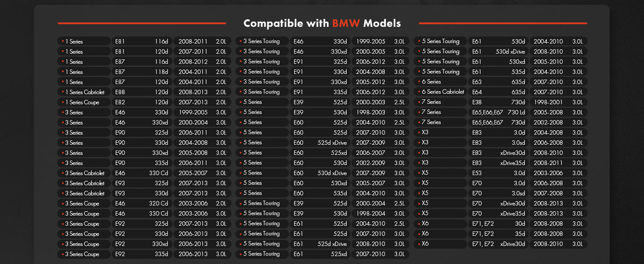Click year range "2002-2009"
The width and height of the screenshot is (644, 264).
click(x=371, y=163)
